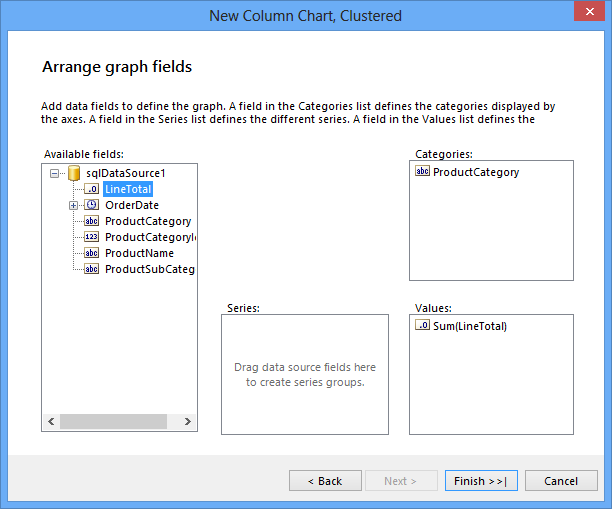Collapse the sqlDataSource1 tree node

coord(54,173)
